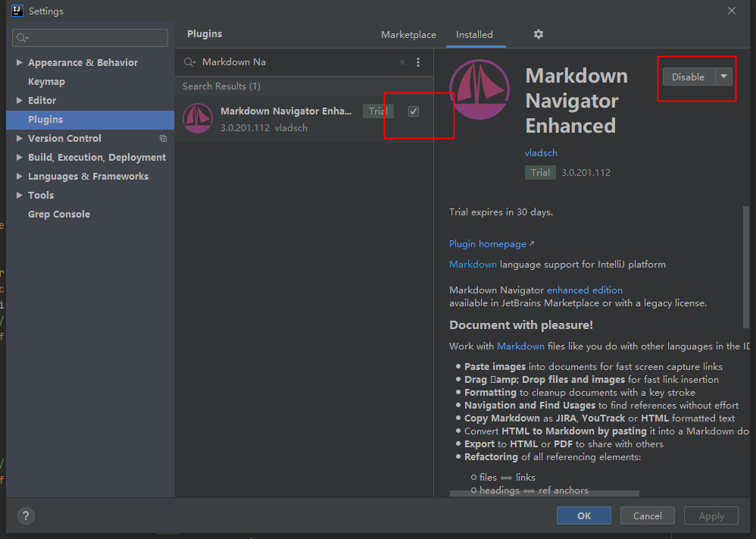Click the help question mark button

[x=26, y=515]
